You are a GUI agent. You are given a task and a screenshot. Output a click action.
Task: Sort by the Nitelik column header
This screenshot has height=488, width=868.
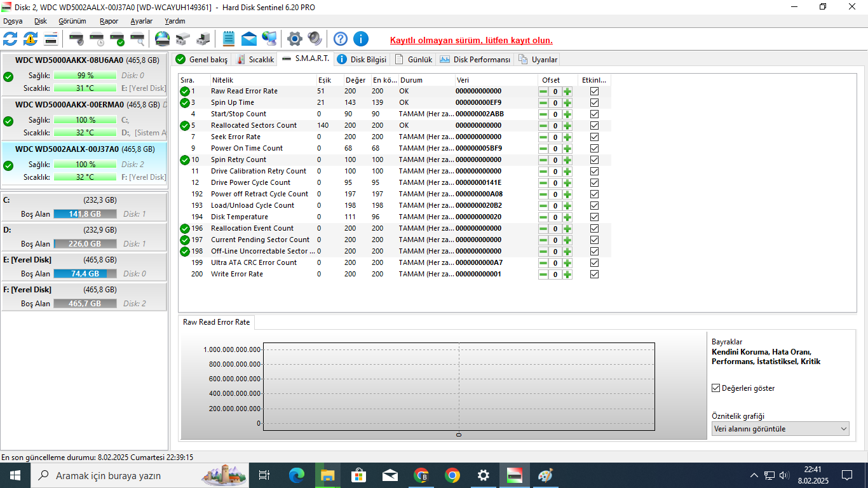tap(263, 80)
